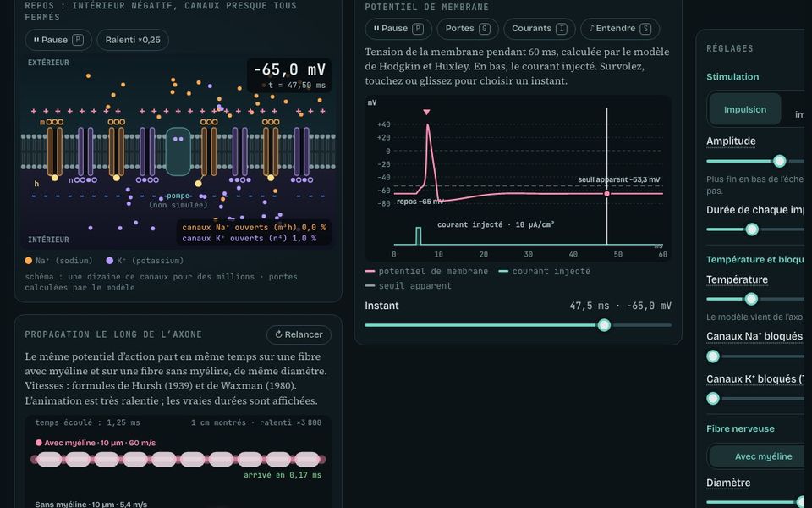
Task: Click the underlined Température label
Action: click(737, 279)
